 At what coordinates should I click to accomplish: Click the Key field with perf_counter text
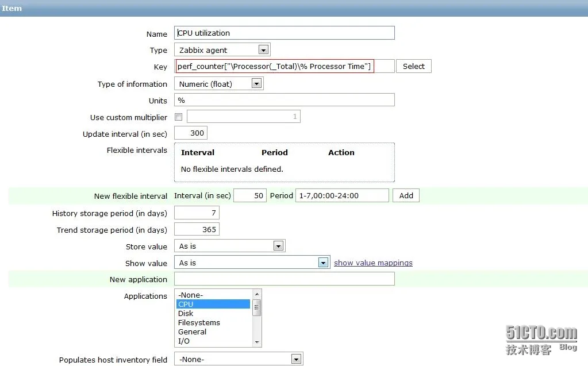point(285,67)
